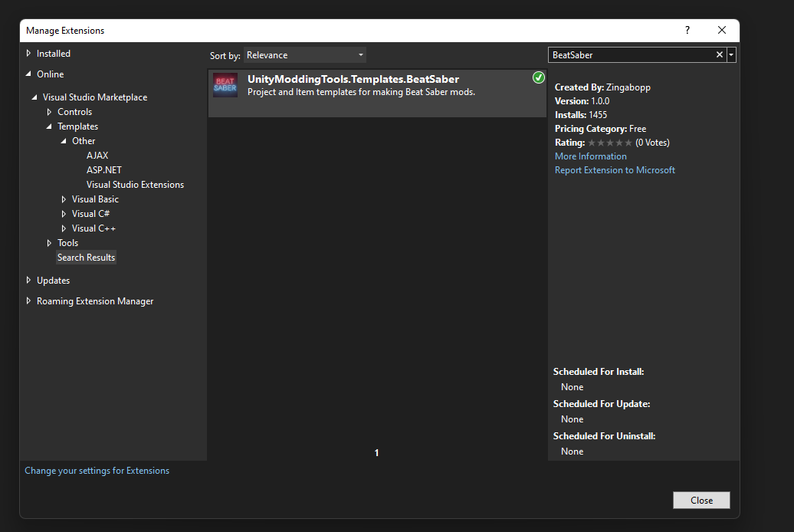Select the Templates tree item

point(77,126)
